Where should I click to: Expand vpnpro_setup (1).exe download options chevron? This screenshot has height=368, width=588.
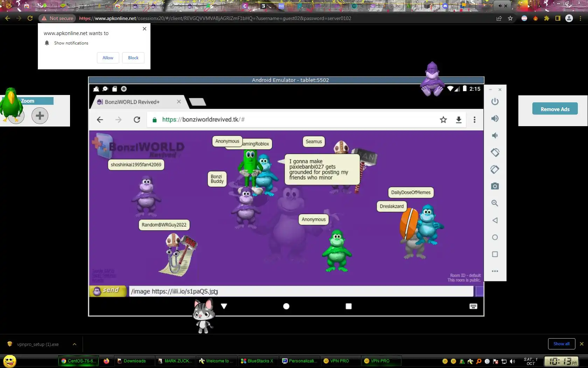pos(75,344)
